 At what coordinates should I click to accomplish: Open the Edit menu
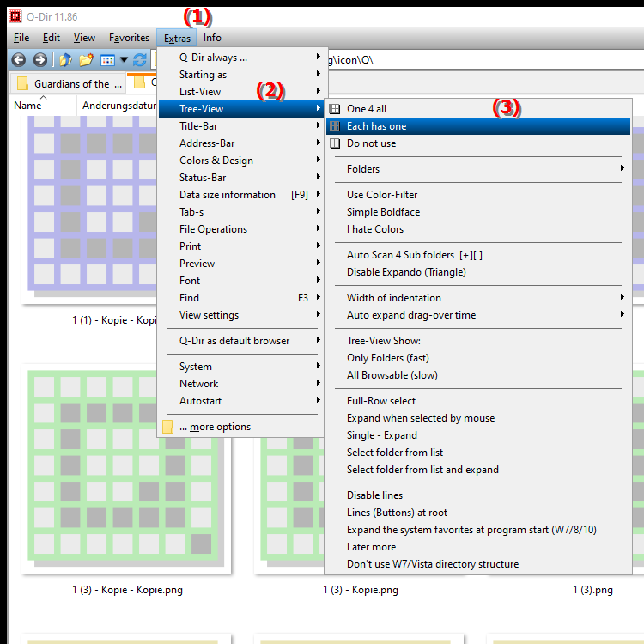52,38
